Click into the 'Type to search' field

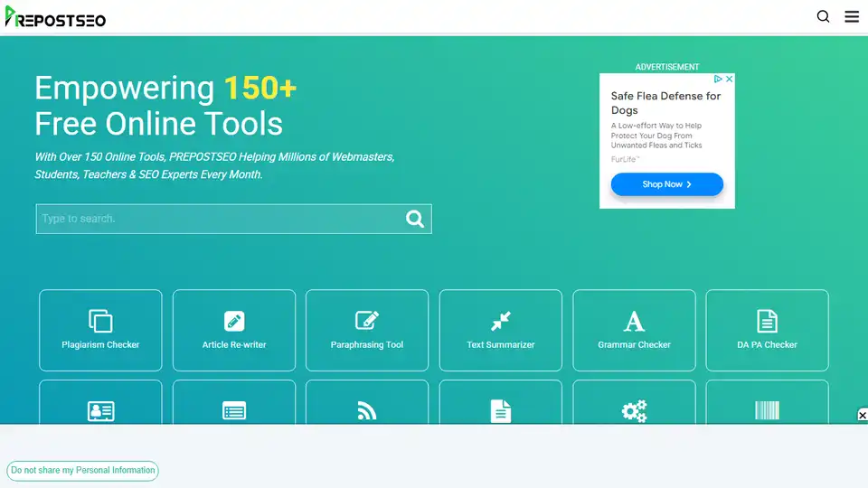point(217,219)
